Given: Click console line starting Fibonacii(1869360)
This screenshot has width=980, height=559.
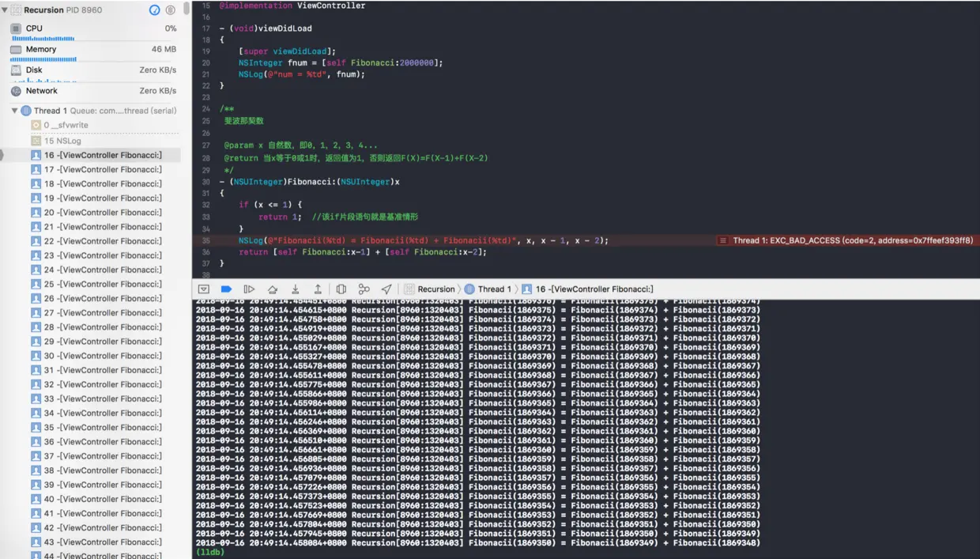Looking at the screenshot, I should 478,450.
